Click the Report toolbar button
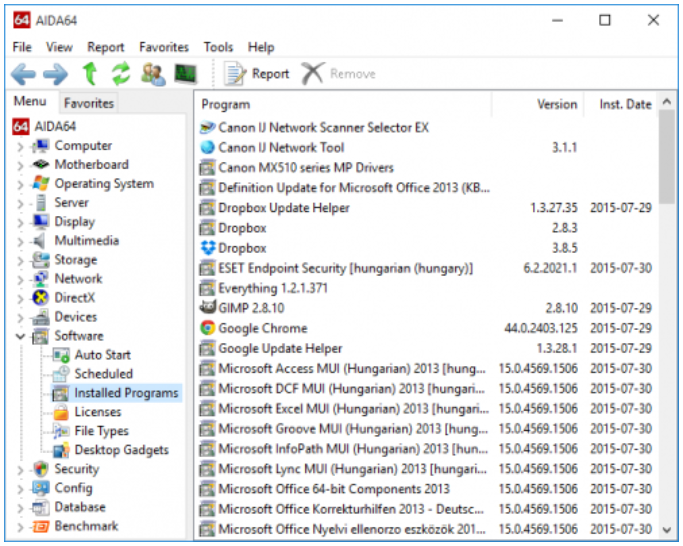683x546 pixels. tap(257, 74)
